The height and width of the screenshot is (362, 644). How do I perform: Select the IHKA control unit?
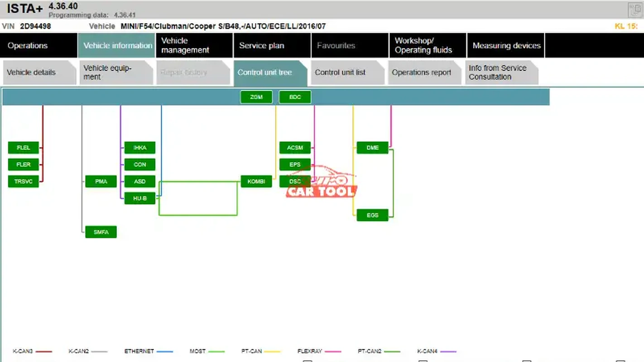coord(140,148)
